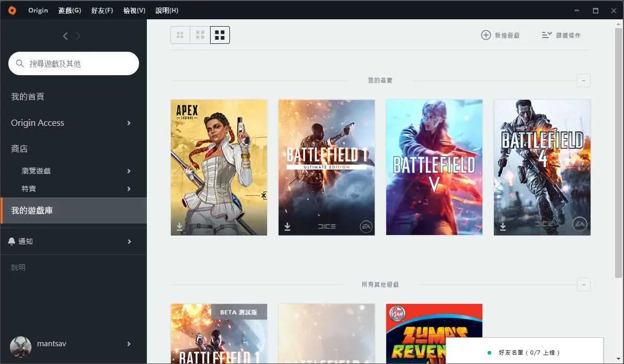
Task: Switch to small grid view
Action: [180, 35]
